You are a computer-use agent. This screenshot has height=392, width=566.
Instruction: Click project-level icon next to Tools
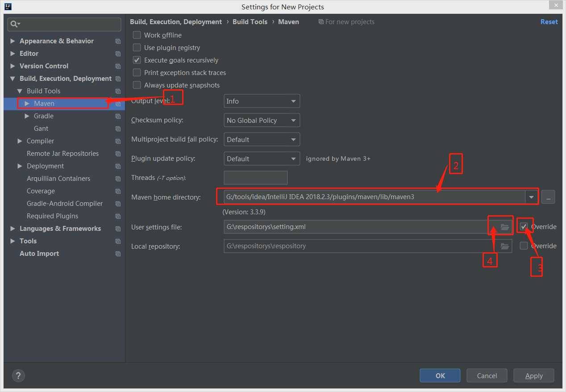pyautogui.click(x=118, y=241)
